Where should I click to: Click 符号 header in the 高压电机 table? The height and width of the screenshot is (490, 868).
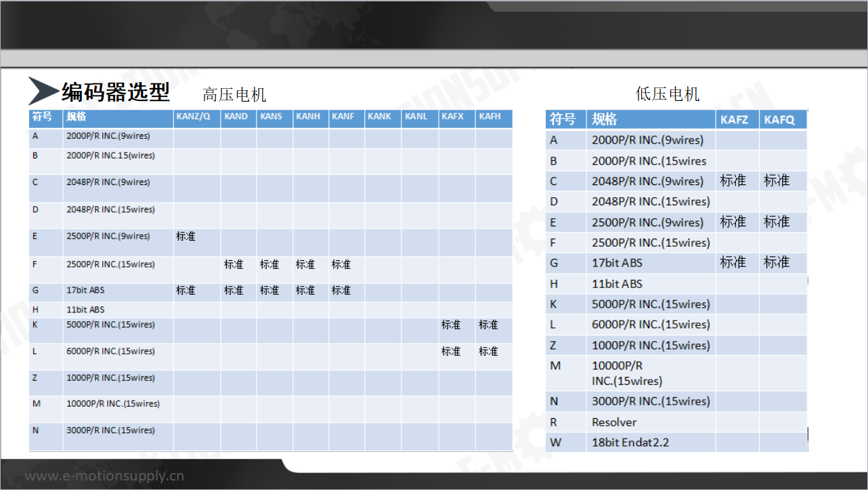point(42,117)
